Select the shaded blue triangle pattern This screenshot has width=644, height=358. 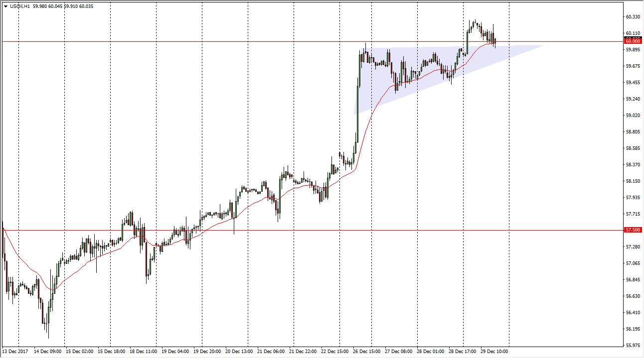tap(399, 70)
